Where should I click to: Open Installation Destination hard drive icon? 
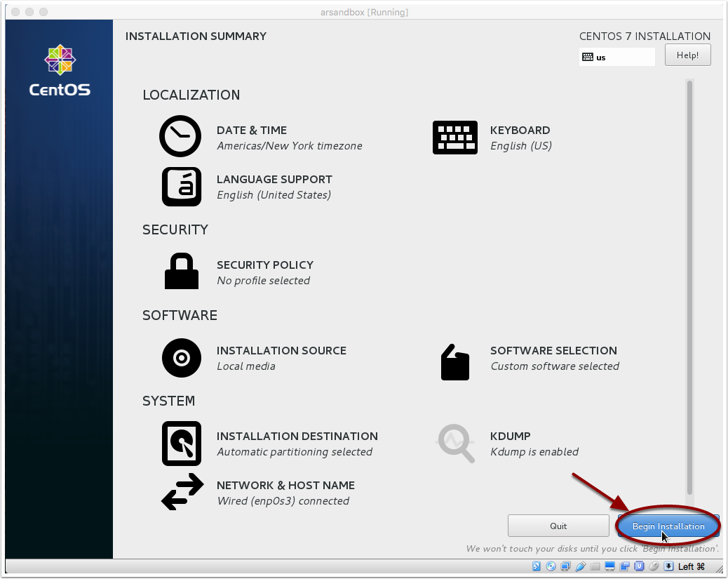click(182, 444)
